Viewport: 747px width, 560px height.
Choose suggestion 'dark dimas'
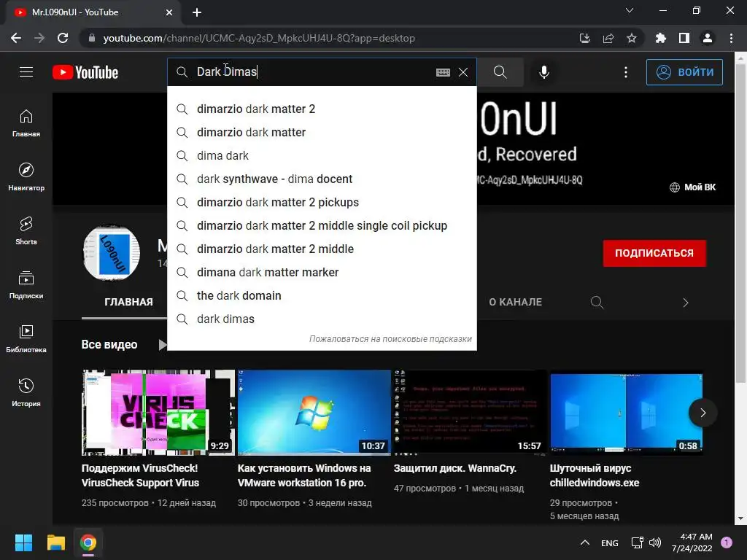[x=322, y=319]
